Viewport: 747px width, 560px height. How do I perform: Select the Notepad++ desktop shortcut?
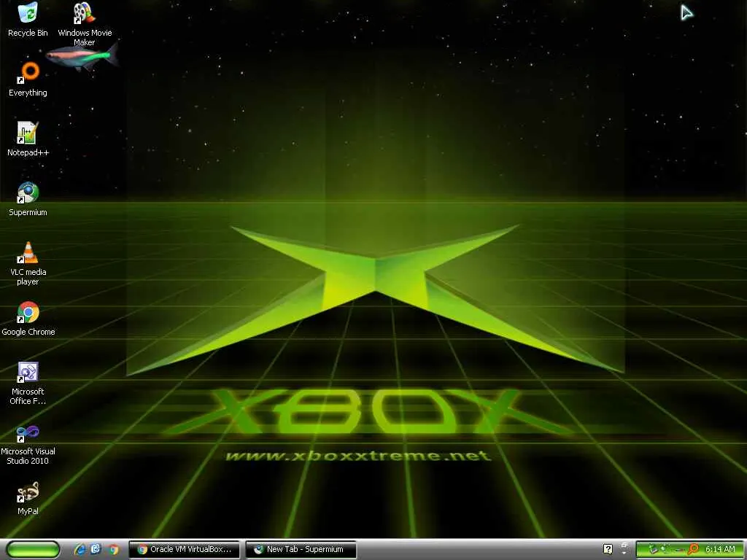(28, 139)
